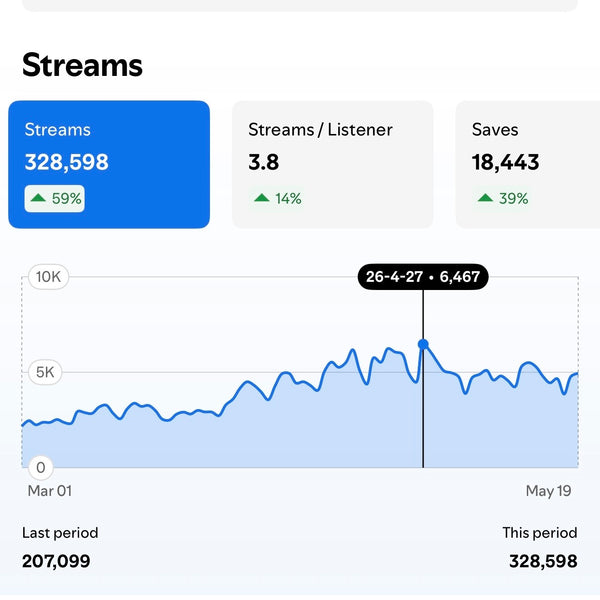The width and height of the screenshot is (600, 600).
Task: Click the 328,598 total in Streams card
Action: pyautogui.click(x=67, y=162)
